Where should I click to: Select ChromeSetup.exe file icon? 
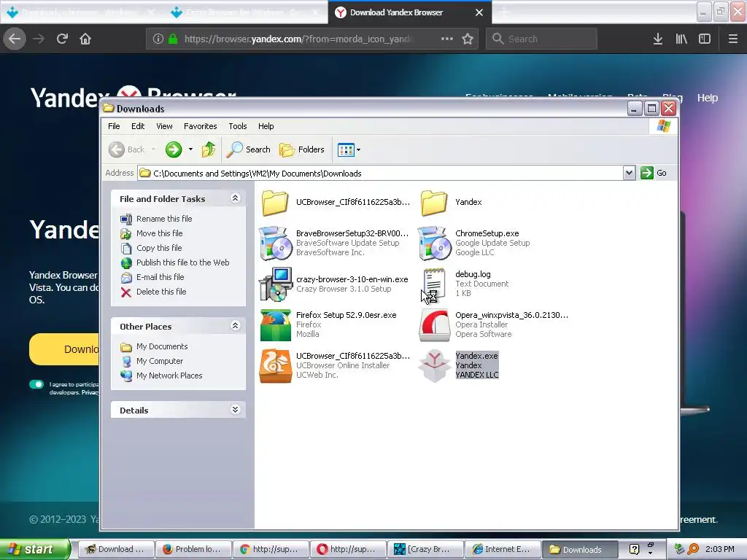pyautogui.click(x=434, y=244)
